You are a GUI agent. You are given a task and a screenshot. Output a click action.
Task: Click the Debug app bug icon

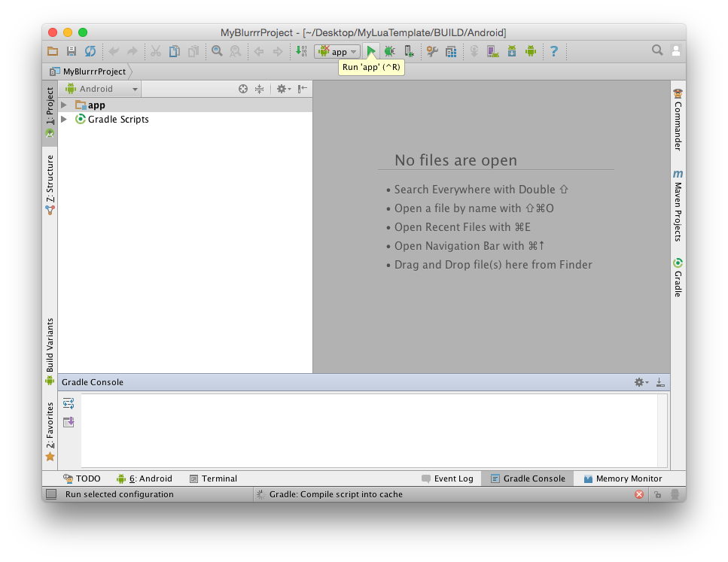click(x=389, y=51)
